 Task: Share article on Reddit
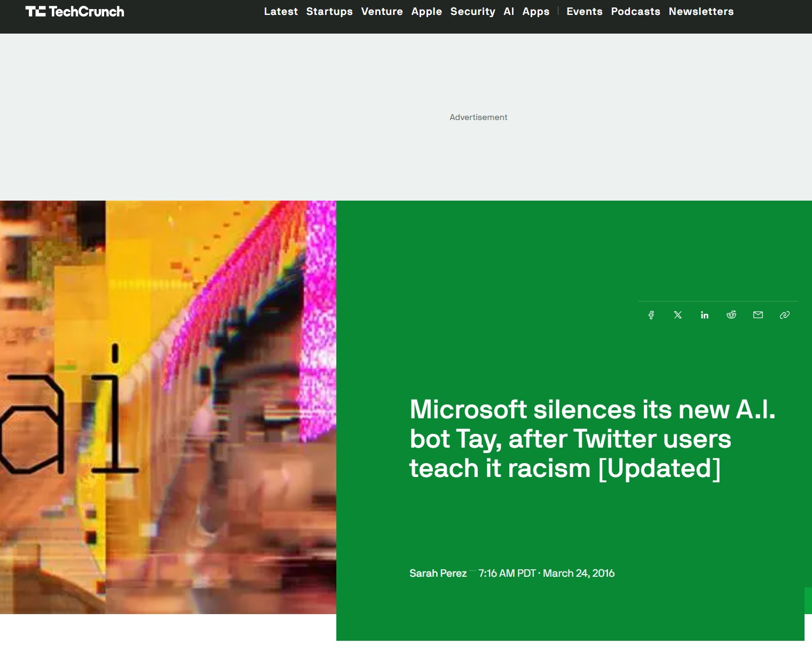point(731,315)
